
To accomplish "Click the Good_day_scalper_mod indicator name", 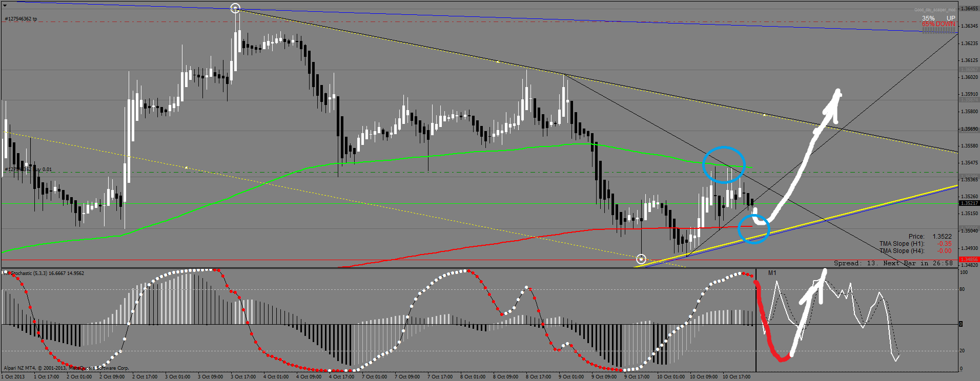I will pyautogui.click(x=935, y=10).
